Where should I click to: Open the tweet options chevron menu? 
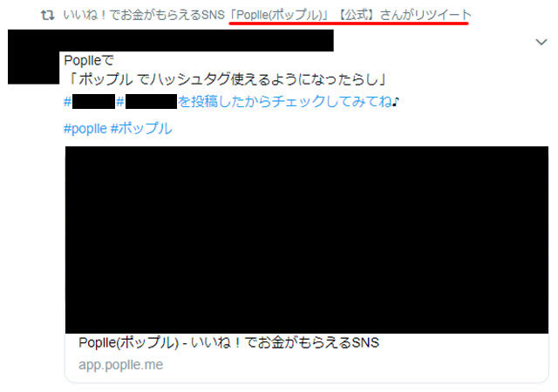tap(541, 42)
